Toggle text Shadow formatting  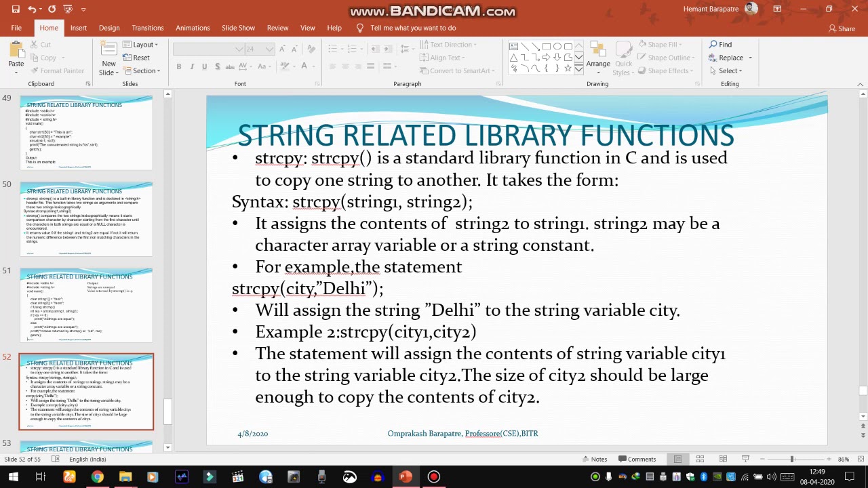click(217, 66)
